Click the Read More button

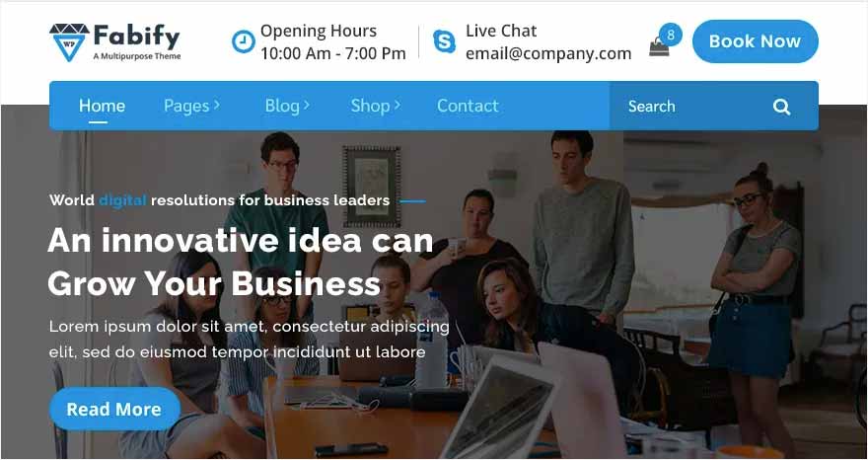click(x=114, y=409)
